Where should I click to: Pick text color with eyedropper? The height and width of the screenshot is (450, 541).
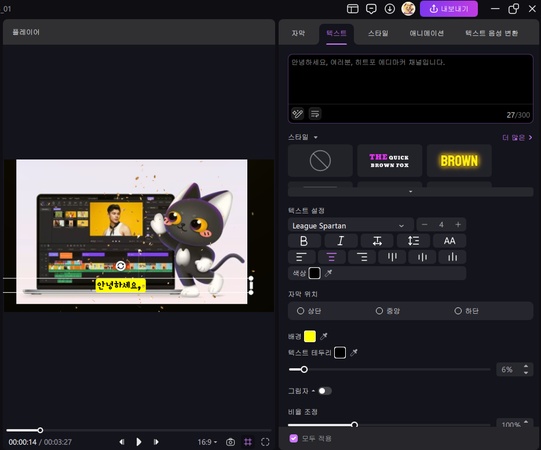[x=328, y=273]
